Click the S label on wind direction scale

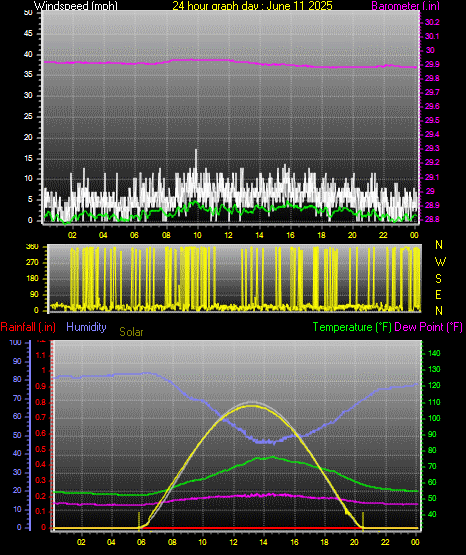(438, 279)
